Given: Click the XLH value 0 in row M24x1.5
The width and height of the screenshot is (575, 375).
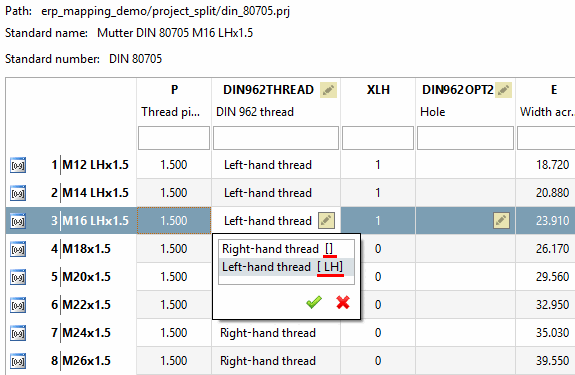Looking at the screenshot, I should point(378,333).
